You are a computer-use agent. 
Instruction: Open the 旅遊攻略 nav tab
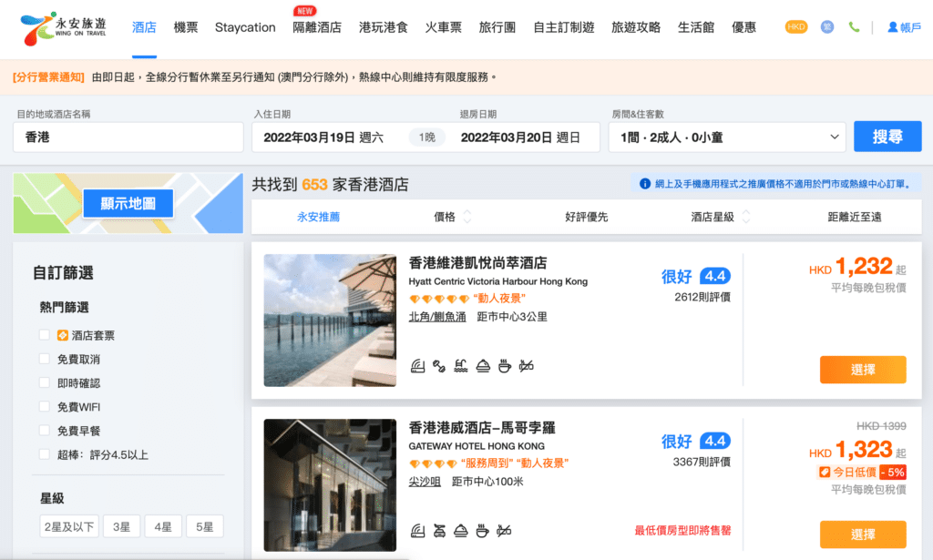coord(635,27)
